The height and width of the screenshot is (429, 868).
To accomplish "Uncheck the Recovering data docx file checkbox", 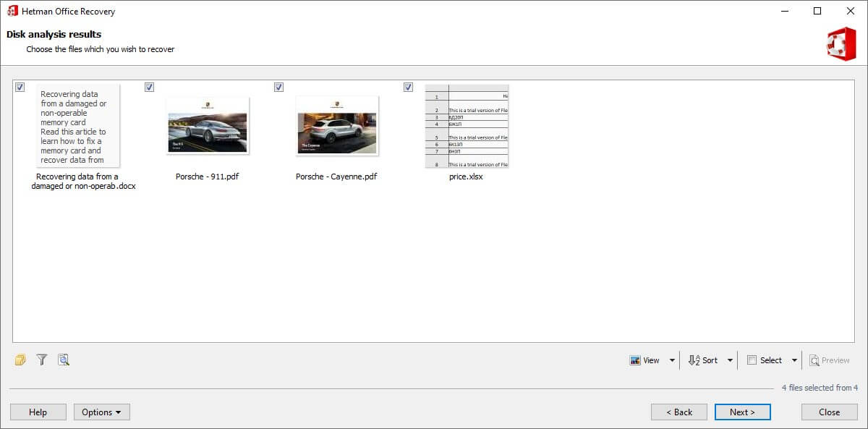I will [x=20, y=88].
